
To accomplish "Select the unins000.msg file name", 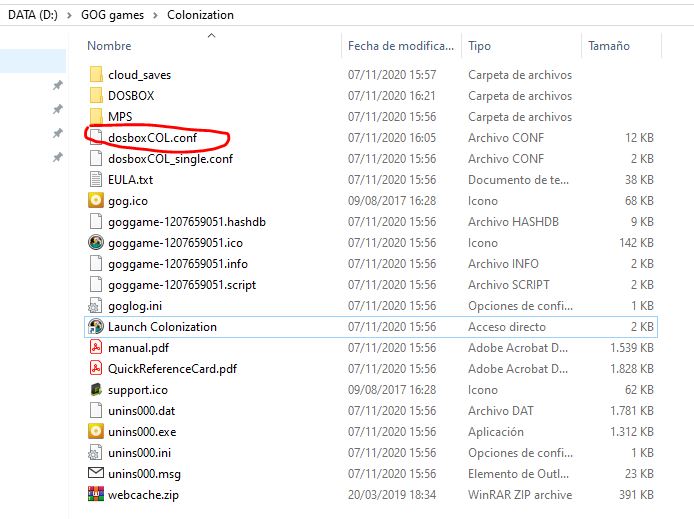I will tap(144, 473).
